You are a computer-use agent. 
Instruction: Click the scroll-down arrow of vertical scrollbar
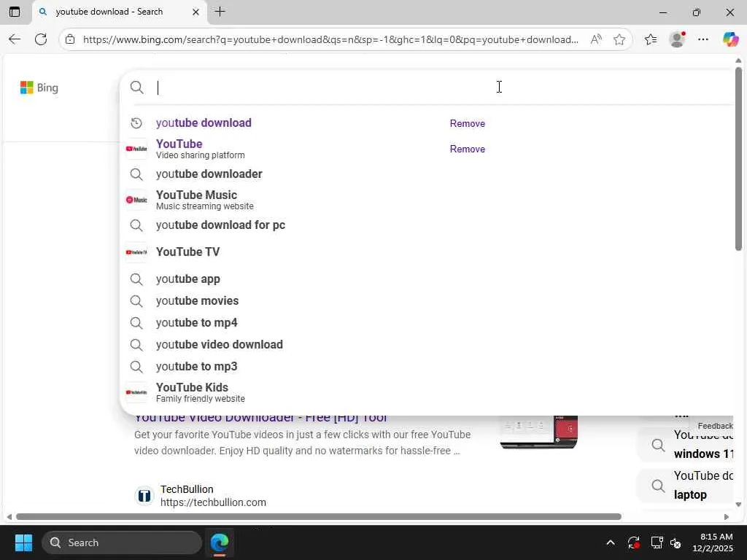click(x=738, y=505)
